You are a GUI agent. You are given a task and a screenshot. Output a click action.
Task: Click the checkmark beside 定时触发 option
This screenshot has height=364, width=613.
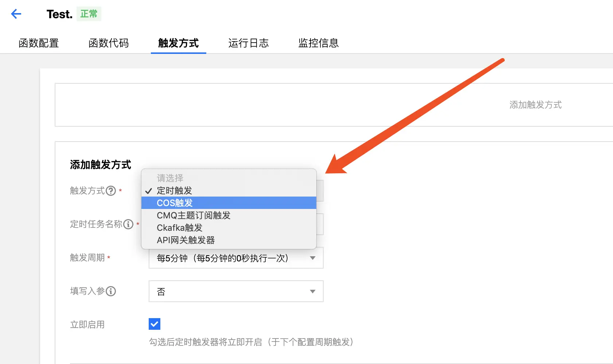point(148,190)
